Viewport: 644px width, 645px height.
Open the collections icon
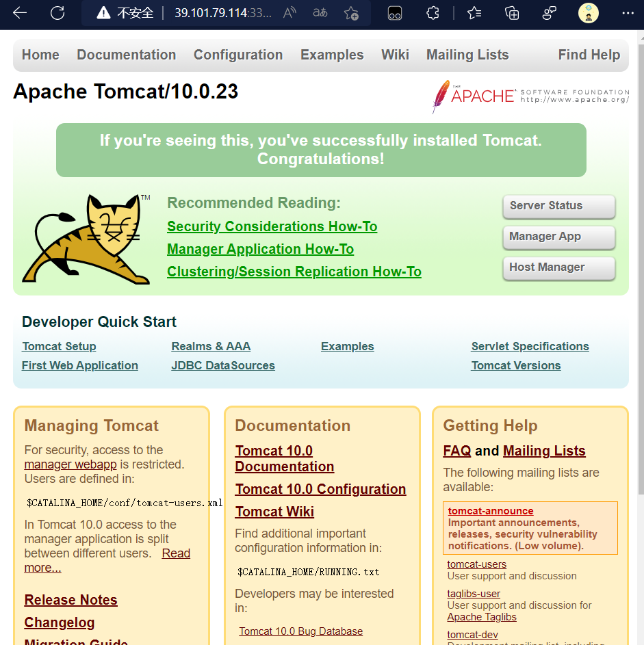512,13
